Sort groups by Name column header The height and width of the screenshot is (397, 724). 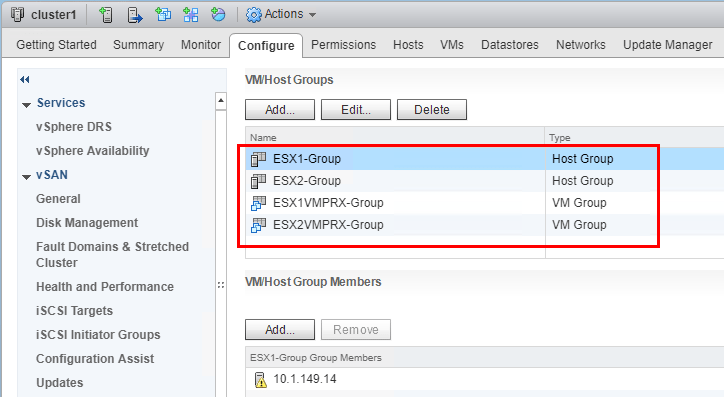[395, 138]
